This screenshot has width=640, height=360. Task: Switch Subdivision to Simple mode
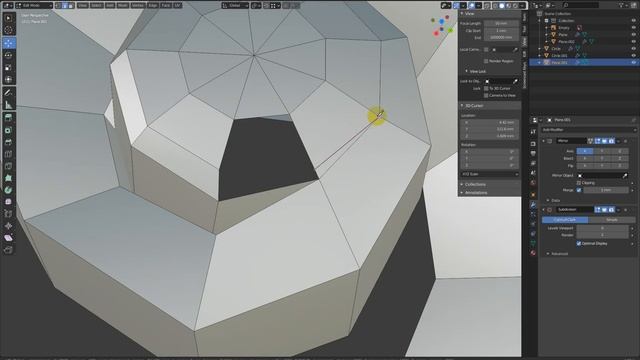pyautogui.click(x=611, y=220)
